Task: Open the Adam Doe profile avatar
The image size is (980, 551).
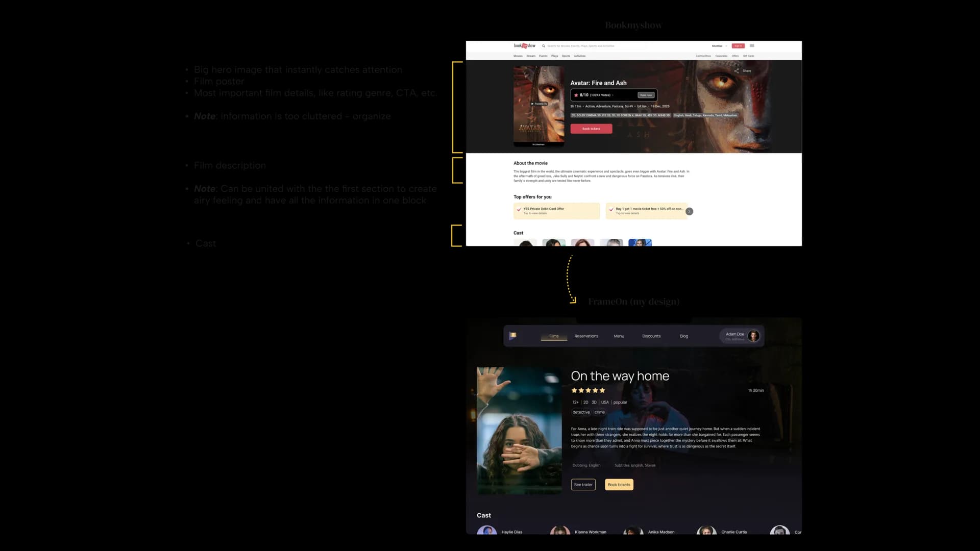Action: pyautogui.click(x=753, y=336)
